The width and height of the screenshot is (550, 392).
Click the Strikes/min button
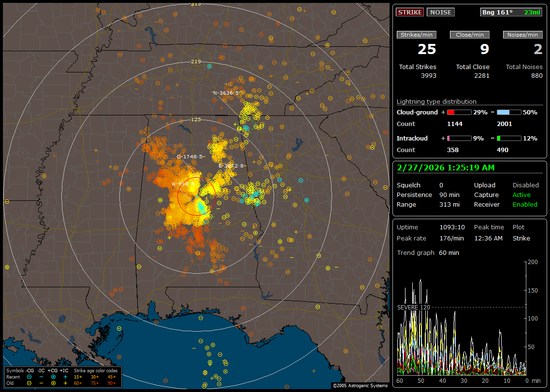[417, 35]
